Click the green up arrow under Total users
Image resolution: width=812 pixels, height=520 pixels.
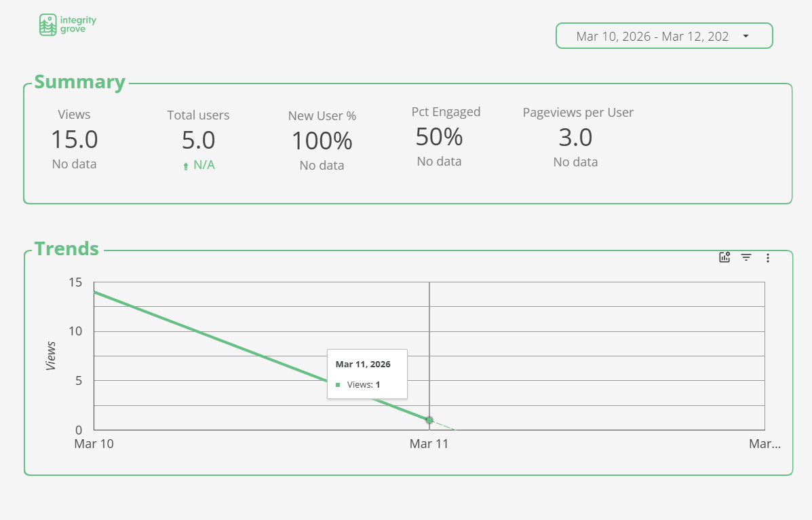coord(186,166)
